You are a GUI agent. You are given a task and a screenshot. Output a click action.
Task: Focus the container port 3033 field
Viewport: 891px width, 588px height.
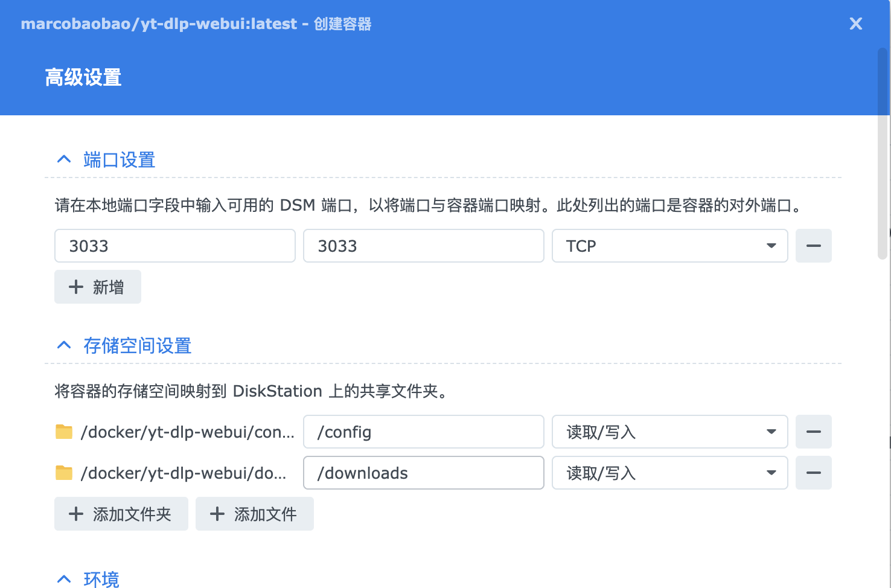point(423,246)
